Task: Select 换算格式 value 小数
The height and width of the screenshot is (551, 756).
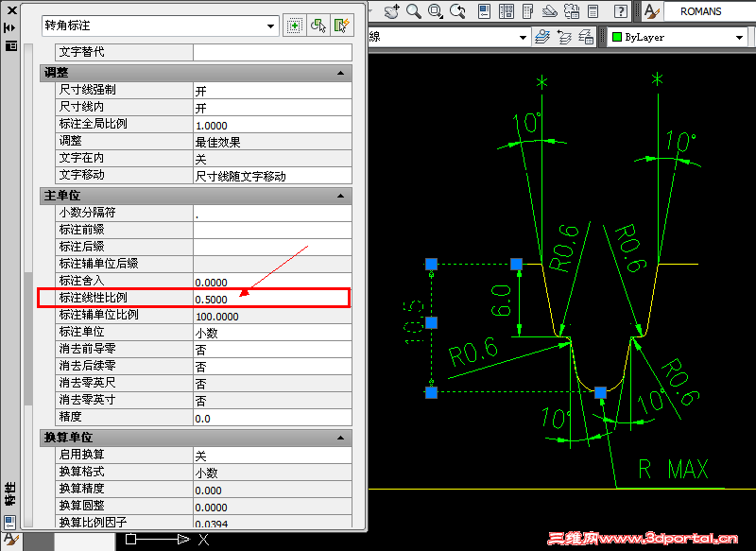Action: coord(272,472)
